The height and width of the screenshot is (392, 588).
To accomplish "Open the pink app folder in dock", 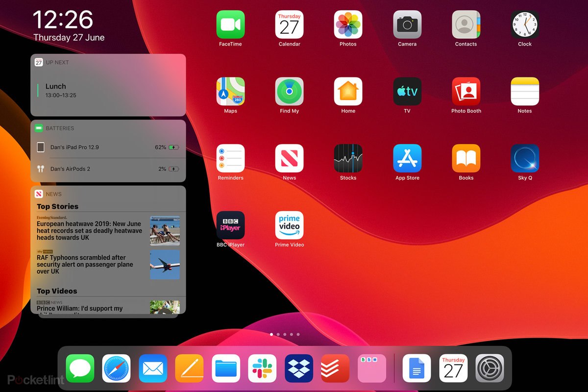I will [x=372, y=368].
